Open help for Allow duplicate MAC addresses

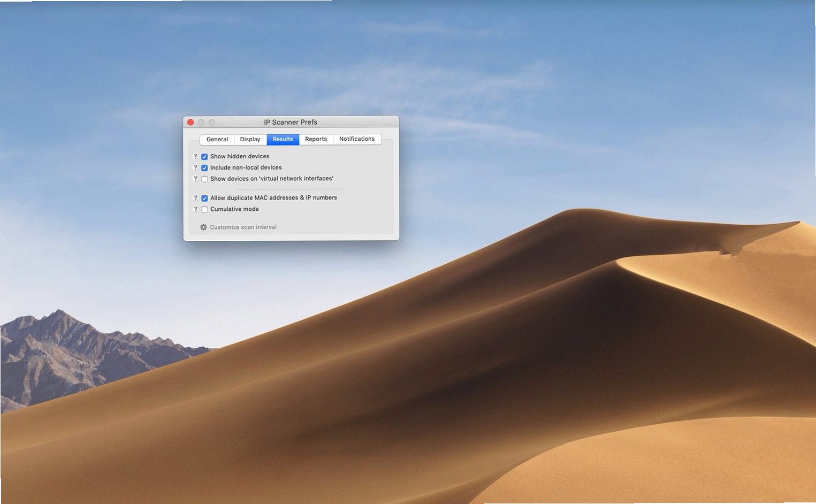coord(195,198)
